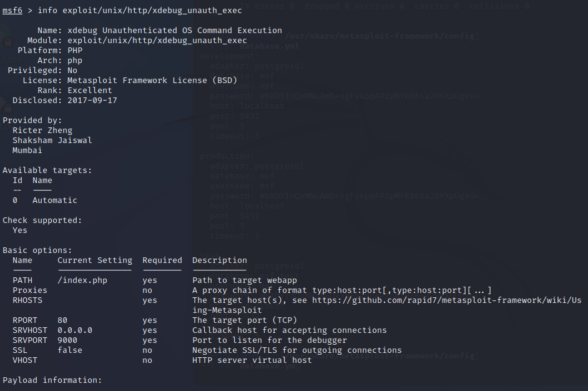The height and width of the screenshot is (391, 588).
Task: Click the SSL value false
Action: pos(70,350)
